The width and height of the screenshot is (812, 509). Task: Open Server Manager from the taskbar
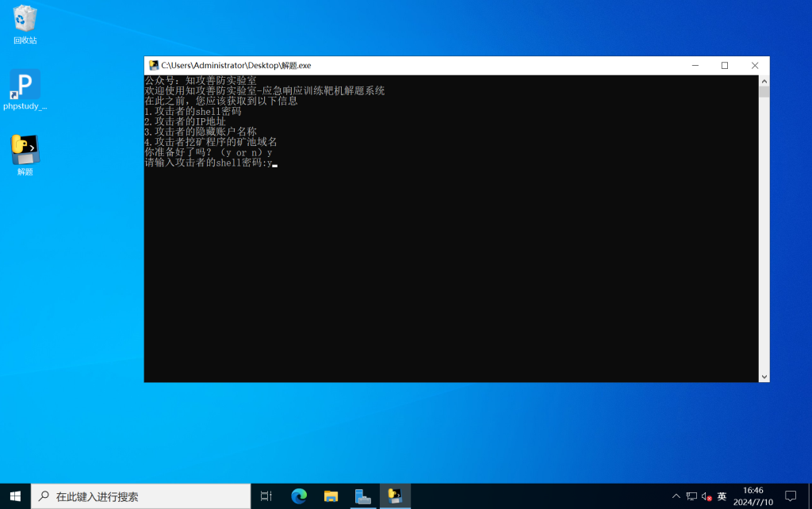[363, 496]
